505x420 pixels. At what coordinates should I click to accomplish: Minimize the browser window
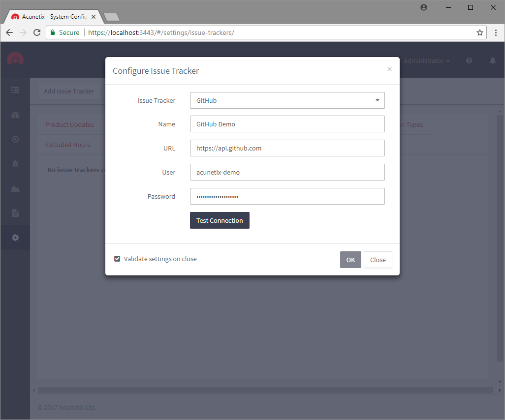tap(448, 7)
